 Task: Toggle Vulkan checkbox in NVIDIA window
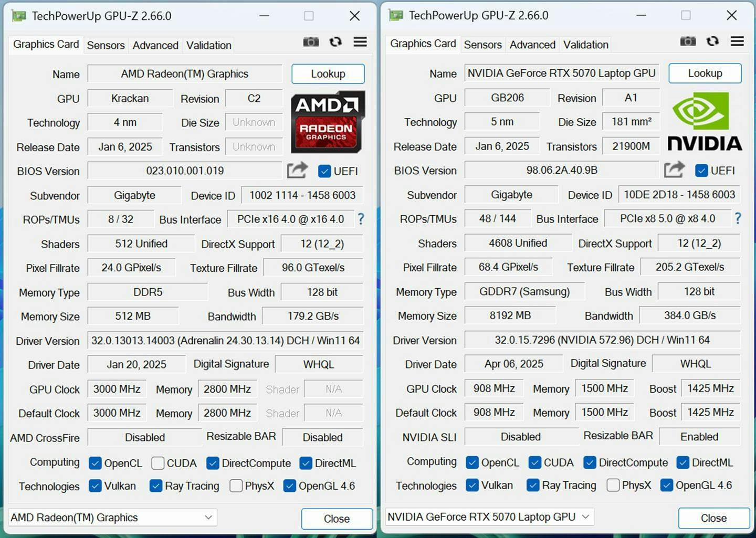(472, 485)
